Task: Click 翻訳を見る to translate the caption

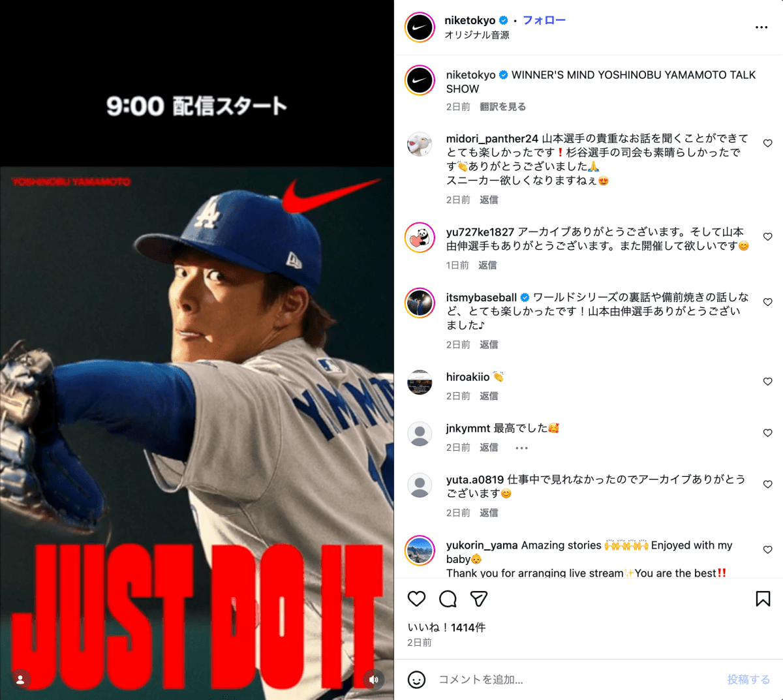Action: (502, 107)
